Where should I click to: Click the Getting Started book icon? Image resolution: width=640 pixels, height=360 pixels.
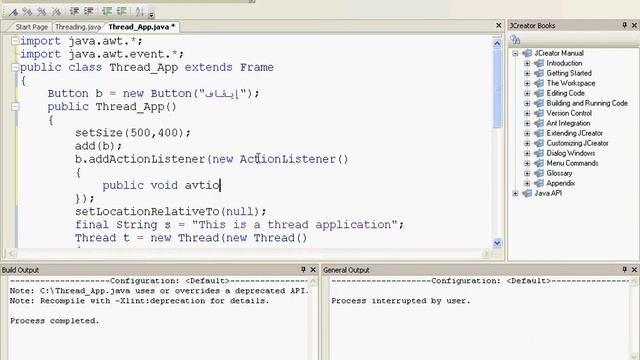tap(539, 73)
